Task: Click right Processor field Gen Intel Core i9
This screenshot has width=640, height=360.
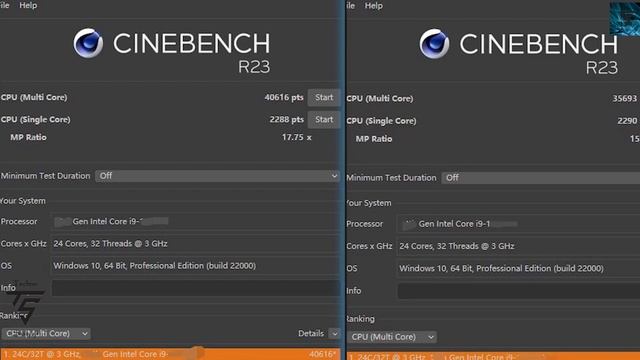Action: pyautogui.click(x=519, y=224)
